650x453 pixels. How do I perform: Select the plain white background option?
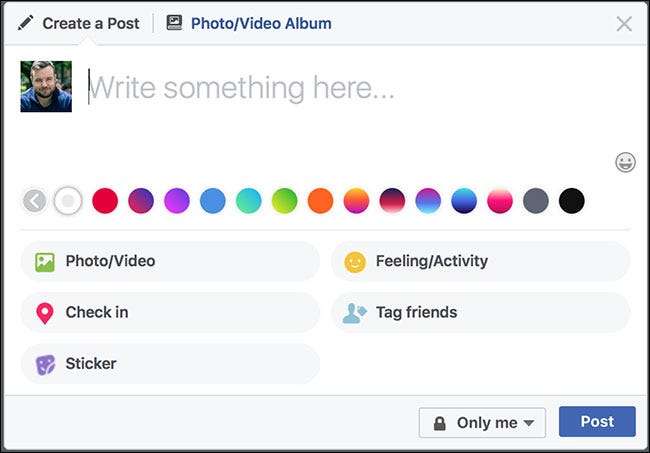(68, 201)
